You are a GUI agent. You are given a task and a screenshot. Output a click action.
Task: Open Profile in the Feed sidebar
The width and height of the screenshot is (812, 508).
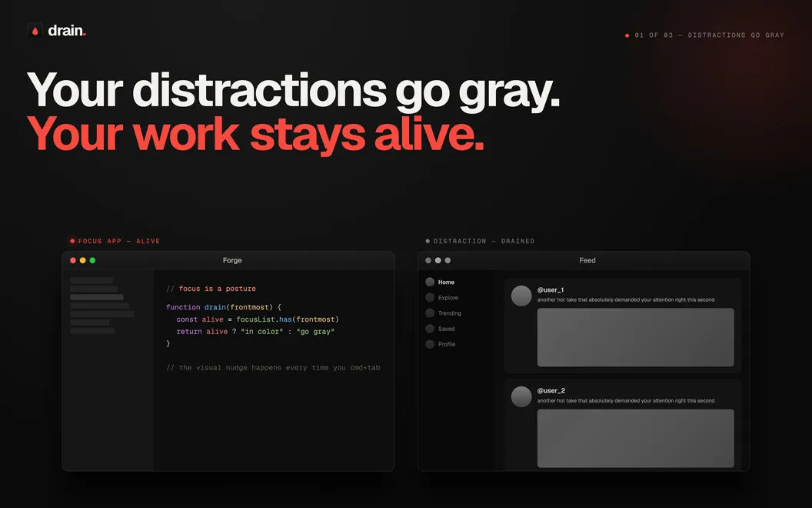coord(447,344)
